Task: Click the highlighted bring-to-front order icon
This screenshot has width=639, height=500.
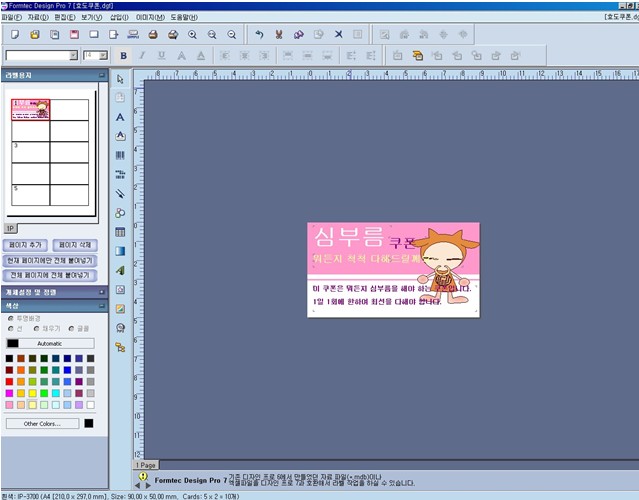Action: point(417,56)
